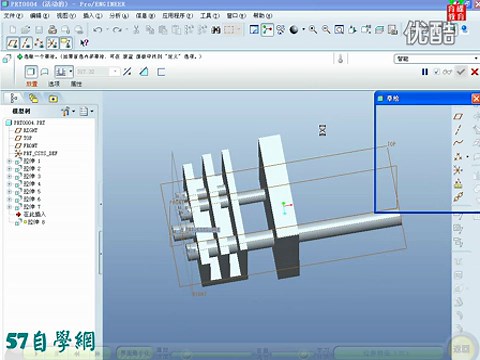
Task: Toggle the feature preview checkbox
Action: (436, 72)
